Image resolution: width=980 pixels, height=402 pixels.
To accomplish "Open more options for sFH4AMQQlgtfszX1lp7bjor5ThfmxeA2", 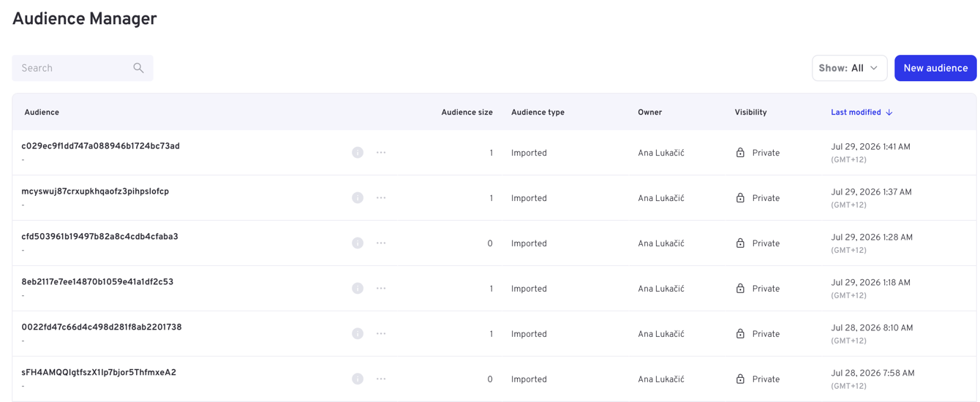I will [x=381, y=379].
